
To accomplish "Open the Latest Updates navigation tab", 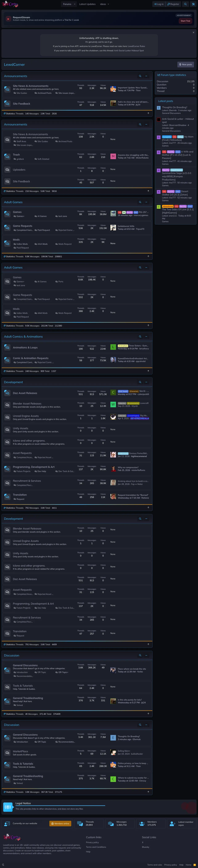I will click(x=87, y=4).
